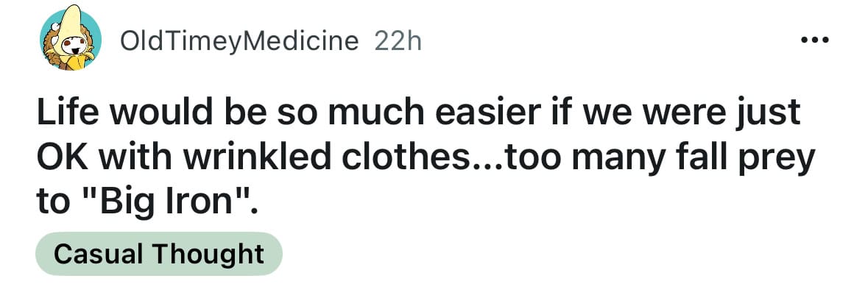
Task: Select the Casual Thought flair tag
Action: point(159,254)
